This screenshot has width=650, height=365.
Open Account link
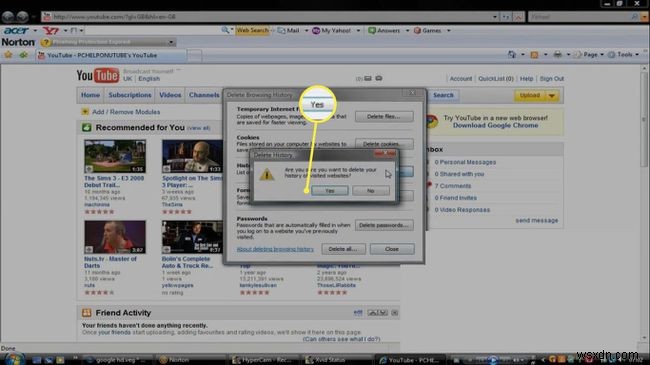coord(461,79)
